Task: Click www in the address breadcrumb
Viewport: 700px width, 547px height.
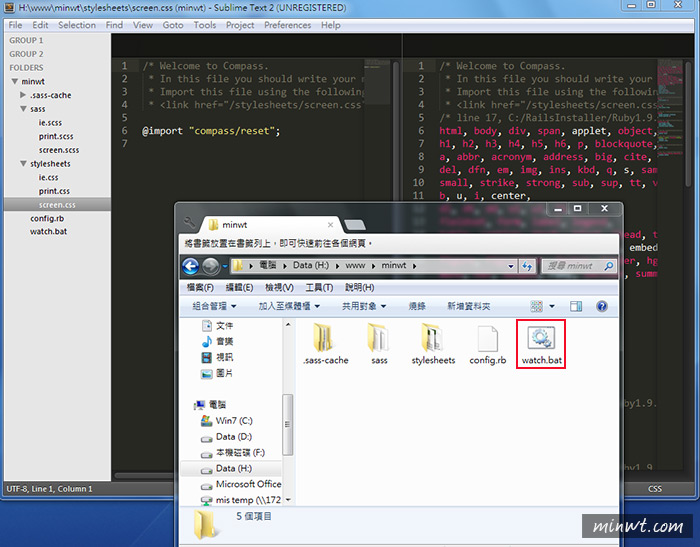Action: (x=355, y=266)
